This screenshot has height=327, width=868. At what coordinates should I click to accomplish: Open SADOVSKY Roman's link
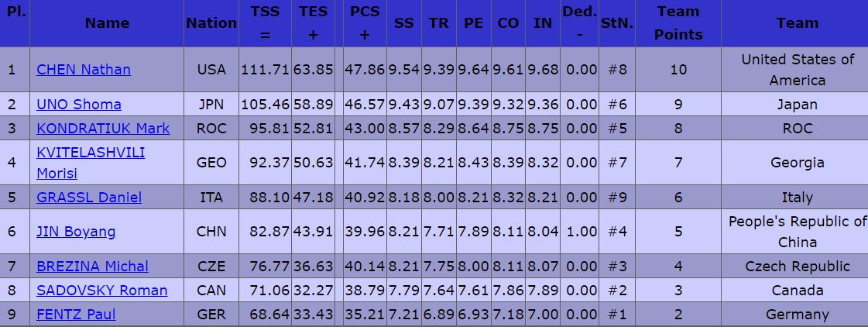tap(101, 291)
